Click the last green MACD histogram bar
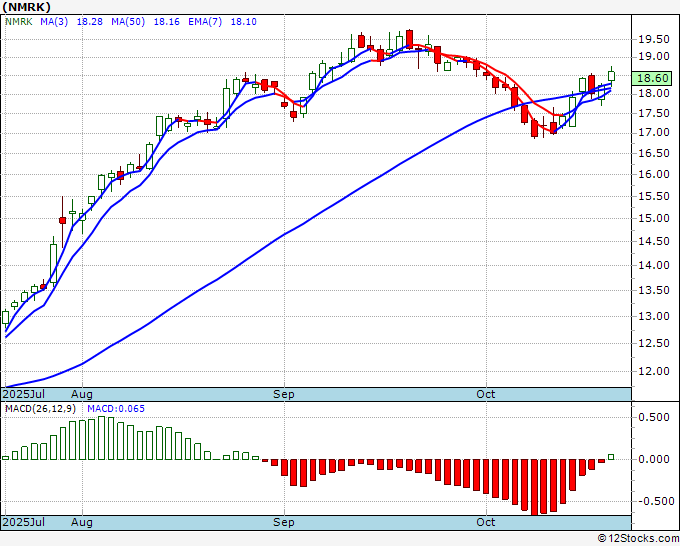 tap(611, 457)
